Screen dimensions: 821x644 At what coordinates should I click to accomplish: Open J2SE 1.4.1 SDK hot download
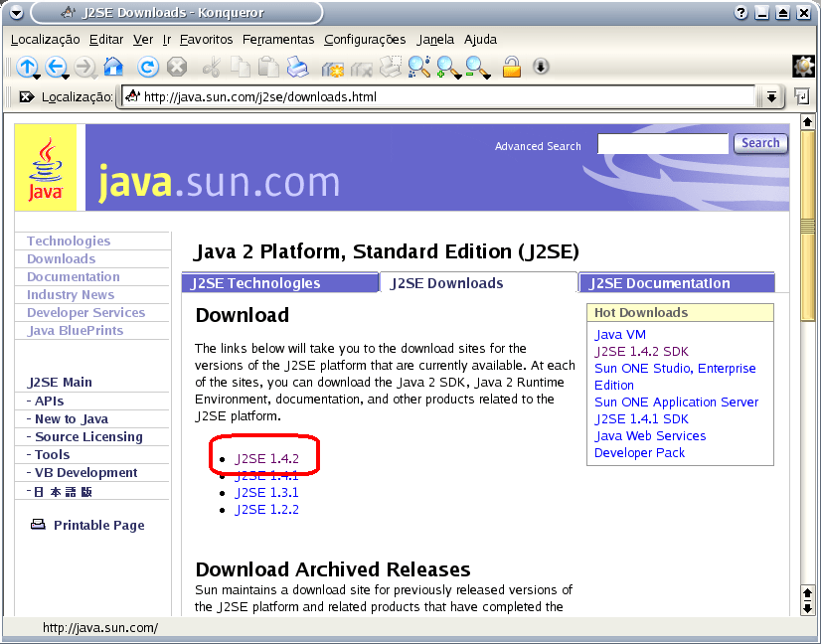click(641, 418)
